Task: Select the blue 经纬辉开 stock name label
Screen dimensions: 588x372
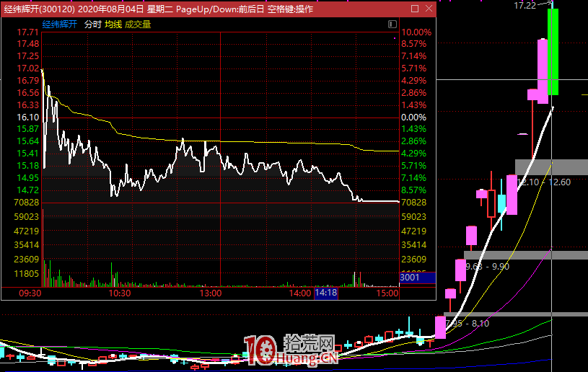Action: click(x=60, y=24)
